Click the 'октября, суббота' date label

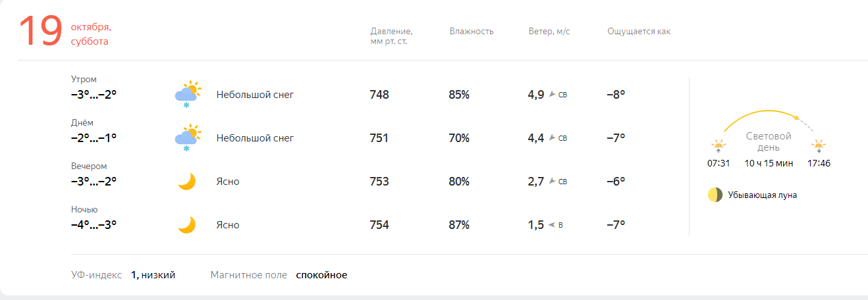(91, 34)
